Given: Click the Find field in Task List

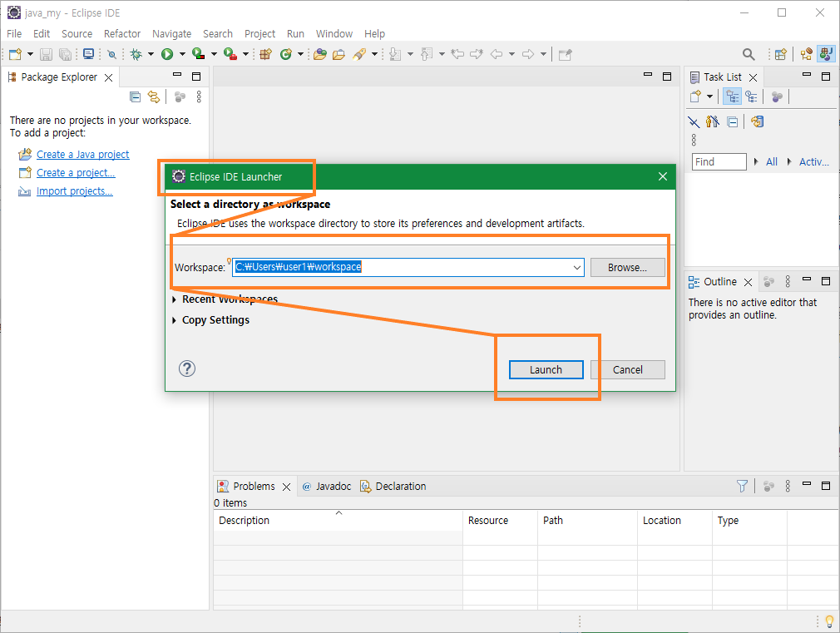Looking at the screenshot, I should [719, 162].
